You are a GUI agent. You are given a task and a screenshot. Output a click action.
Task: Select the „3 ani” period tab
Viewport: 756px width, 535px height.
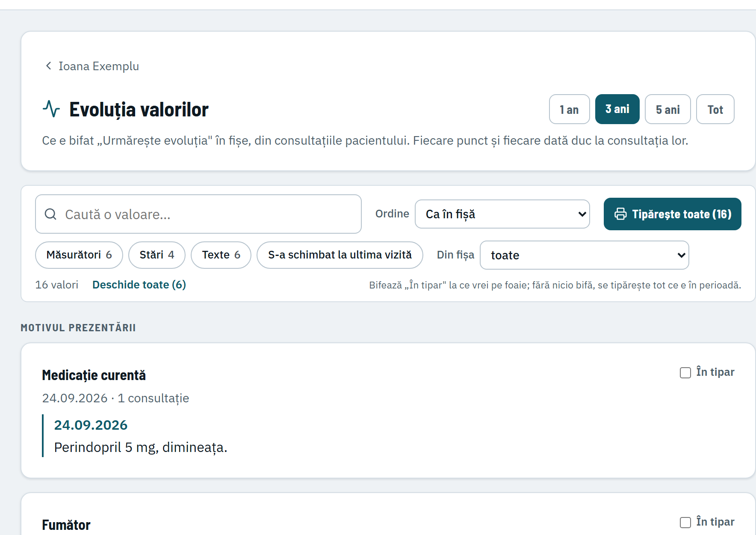pos(617,109)
